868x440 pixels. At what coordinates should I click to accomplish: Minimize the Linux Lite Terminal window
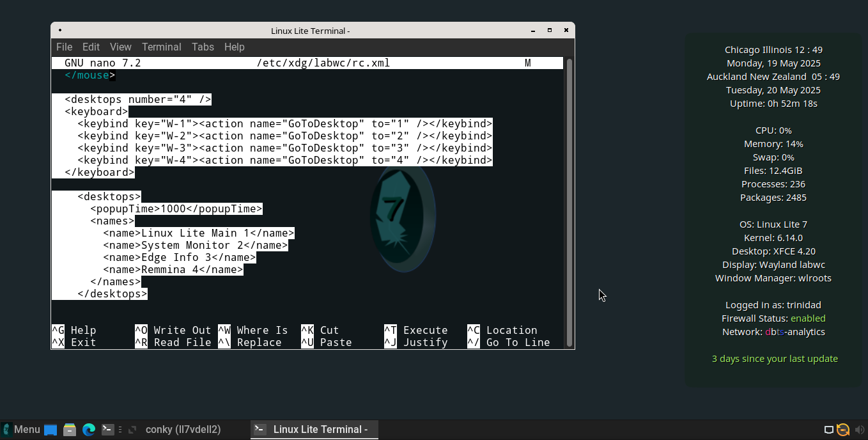533,30
